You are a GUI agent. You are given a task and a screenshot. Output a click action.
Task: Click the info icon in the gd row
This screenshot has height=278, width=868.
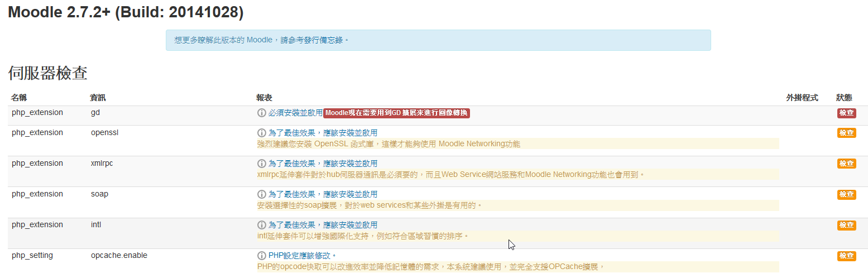[x=261, y=113]
